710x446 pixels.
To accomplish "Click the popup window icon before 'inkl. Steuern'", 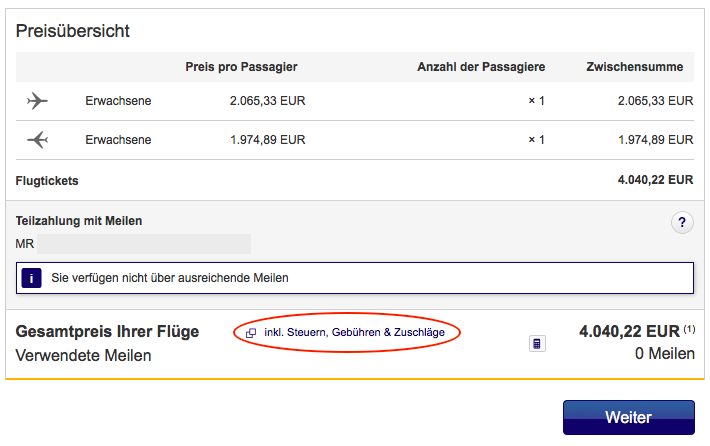I will (x=251, y=333).
